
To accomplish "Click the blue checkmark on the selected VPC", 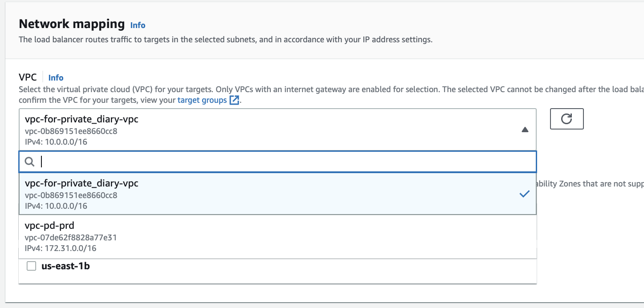I will 525,194.
